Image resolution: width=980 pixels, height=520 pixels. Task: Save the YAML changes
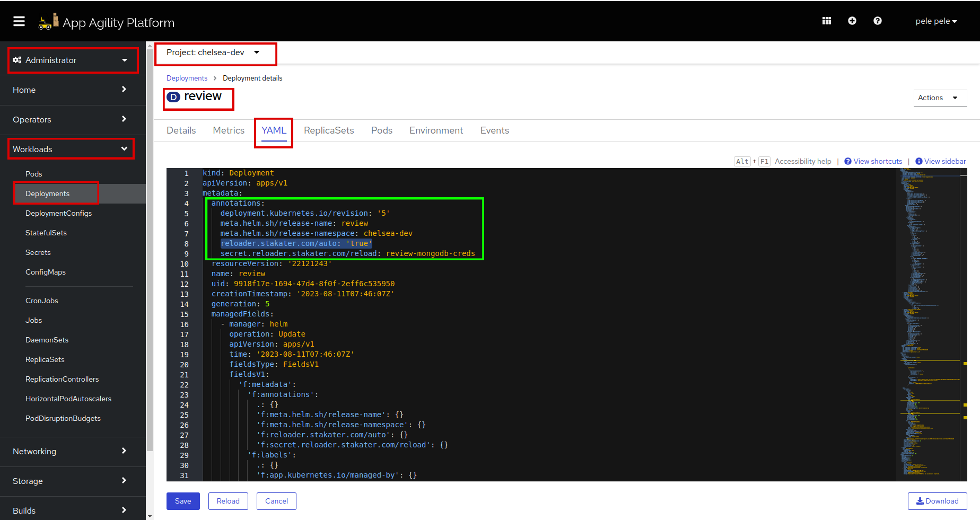(183, 501)
